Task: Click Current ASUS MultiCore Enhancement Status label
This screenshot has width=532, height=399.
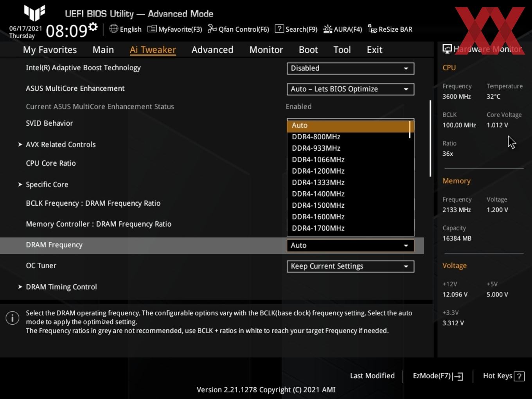Action: coord(100,106)
